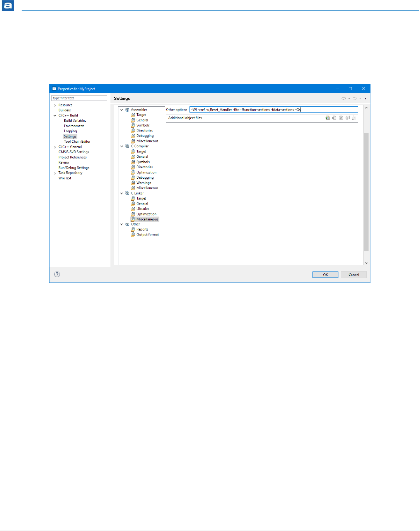Select Directories under C Compiler
The height and width of the screenshot is (531, 420).
pos(144,167)
